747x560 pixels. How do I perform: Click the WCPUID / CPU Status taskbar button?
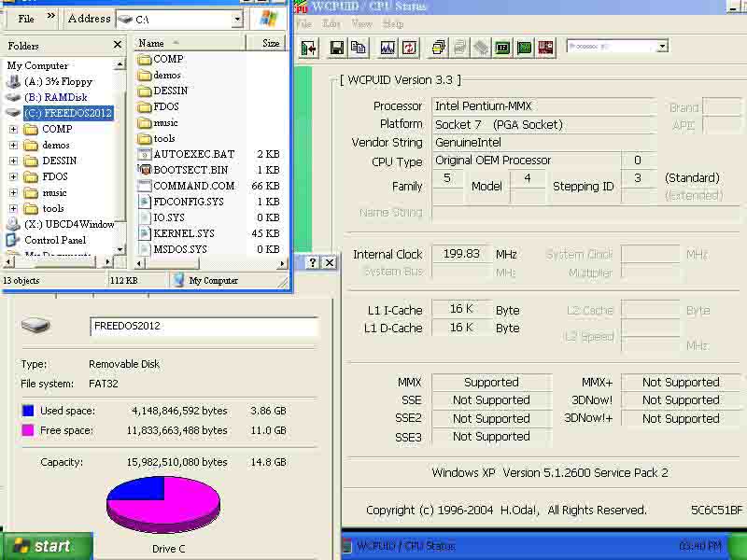405,546
